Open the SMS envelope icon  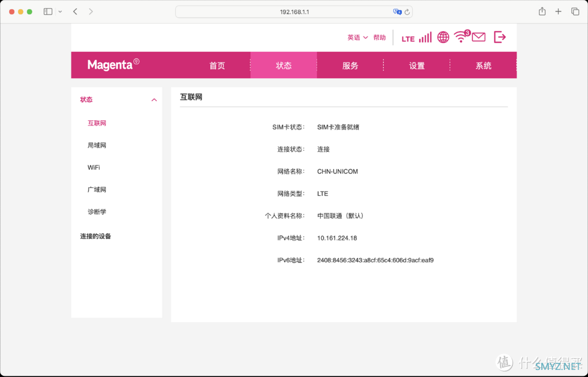(479, 38)
